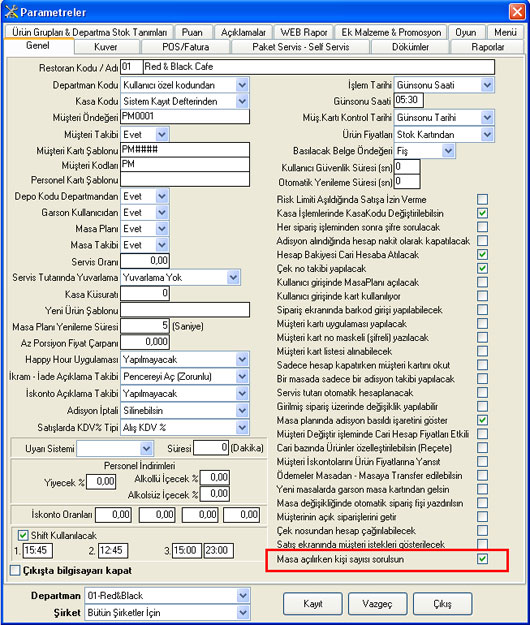530x625 pixels.
Task: Uncheck Kasa İşlemlerinde KasaKodu Değiştirilebilsin
Action: [482, 213]
